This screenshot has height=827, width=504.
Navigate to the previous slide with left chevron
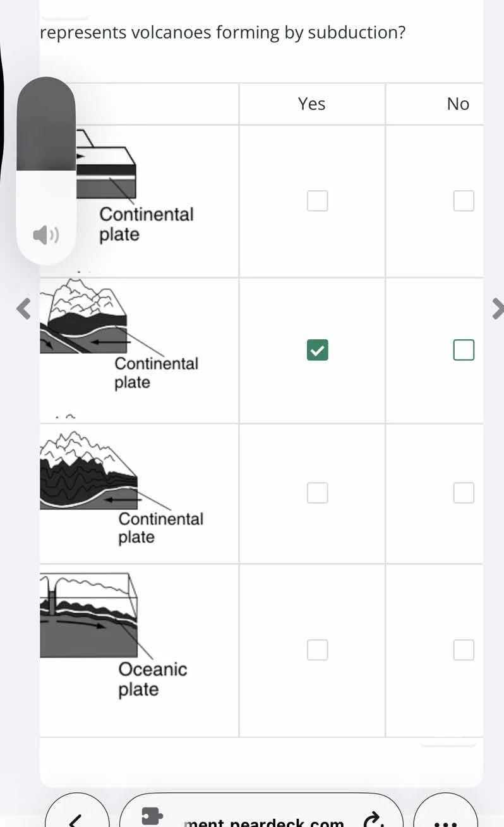click(23, 308)
